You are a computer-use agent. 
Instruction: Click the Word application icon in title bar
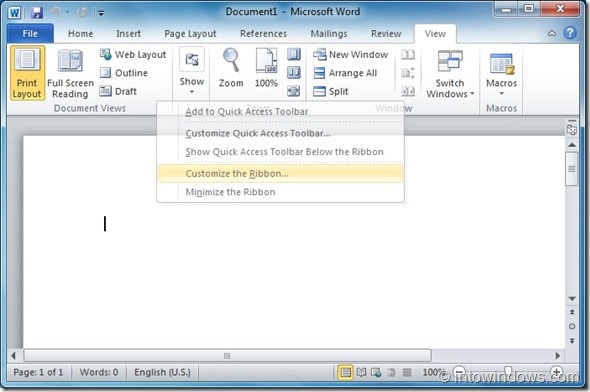(14, 12)
